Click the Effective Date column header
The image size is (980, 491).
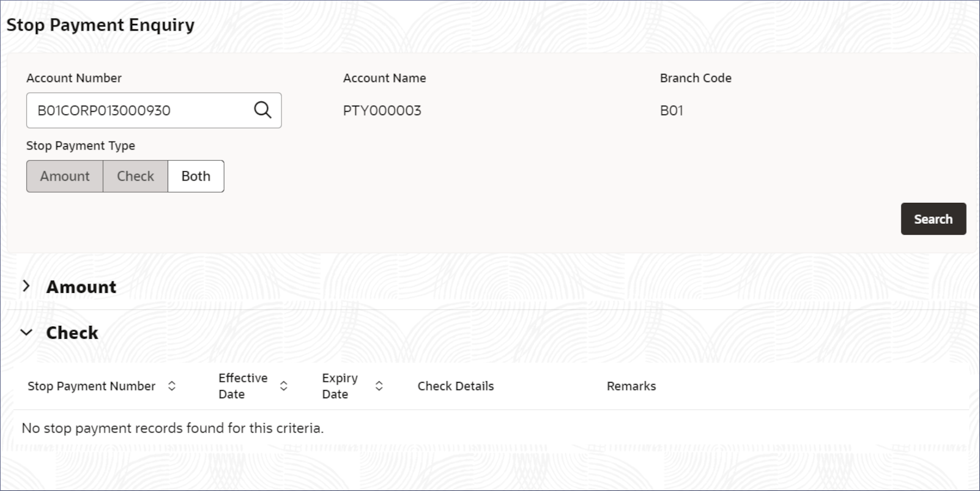pos(243,386)
